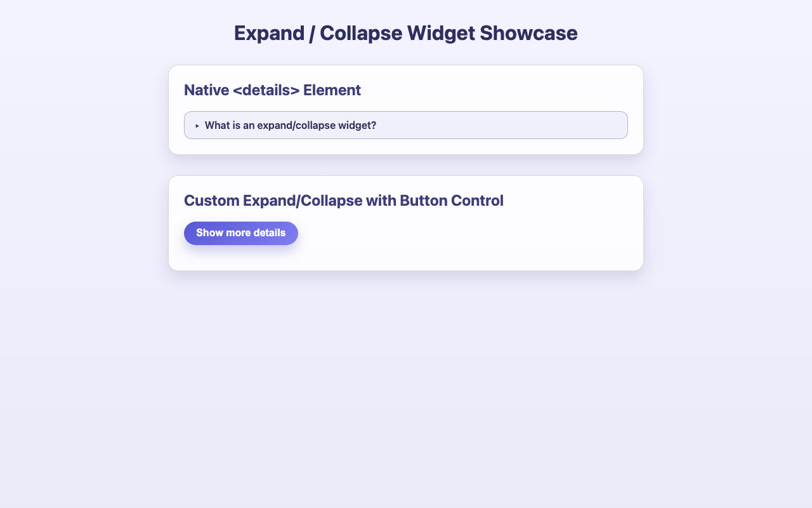Click the Custom Expand/Collapse with Button Control heading
The image size is (812, 508).
[344, 200]
